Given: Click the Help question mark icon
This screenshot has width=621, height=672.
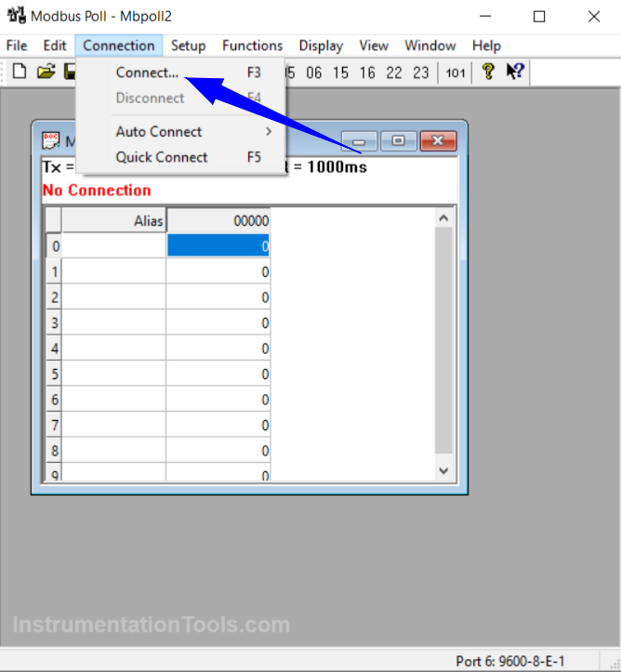Looking at the screenshot, I should pos(487,72).
